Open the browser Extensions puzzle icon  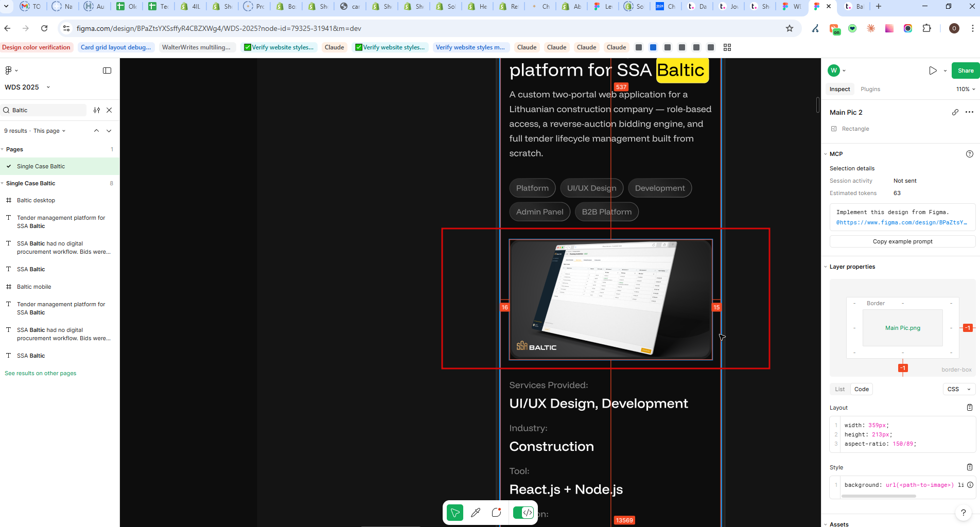coord(927,28)
